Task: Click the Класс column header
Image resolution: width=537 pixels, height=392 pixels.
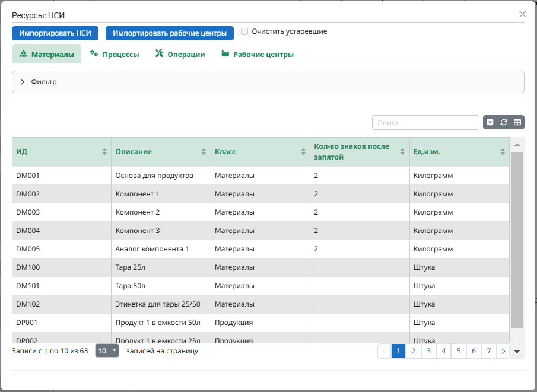Action: pyautogui.click(x=260, y=152)
